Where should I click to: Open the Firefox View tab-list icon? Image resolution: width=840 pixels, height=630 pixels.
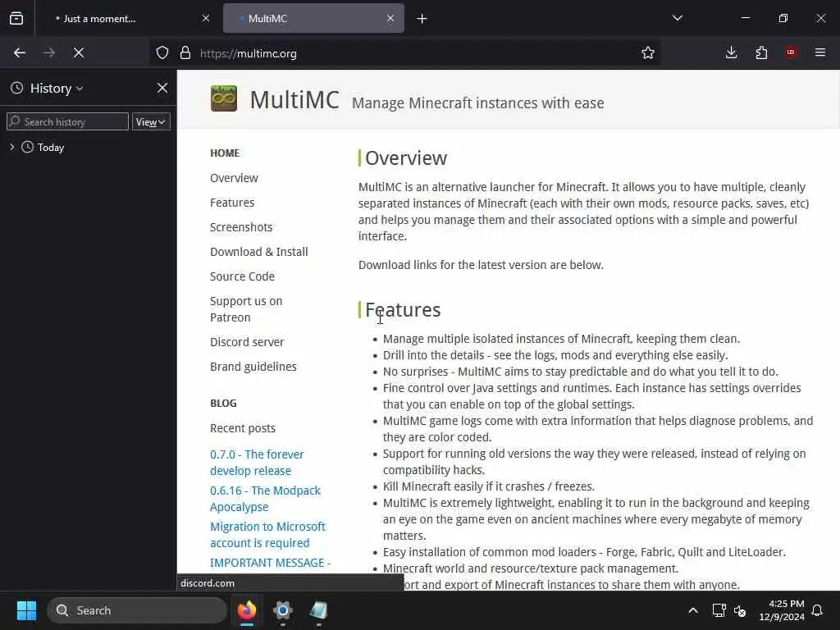16,18
